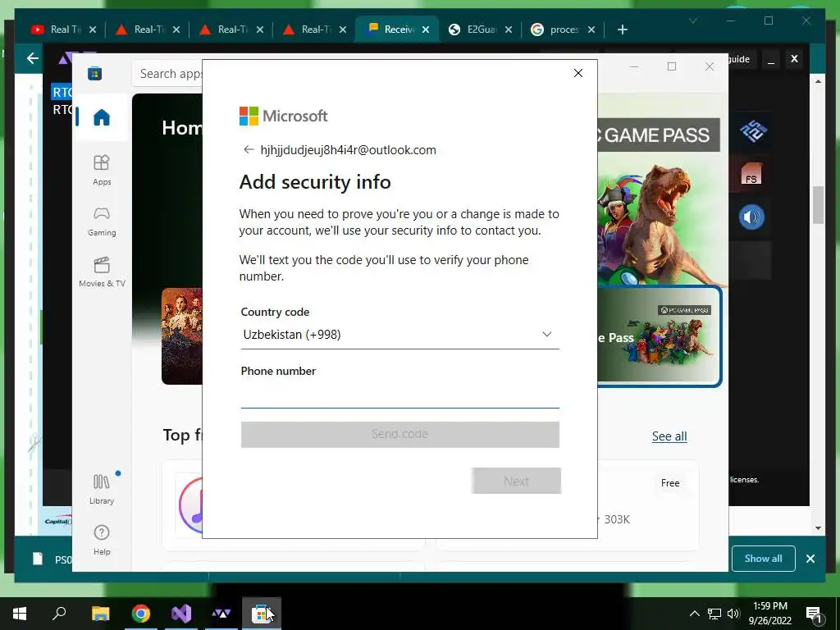Viewport: 840px width, 630px height.
Task: Close the E2Guar browser tab
Action: click(509, 30)
